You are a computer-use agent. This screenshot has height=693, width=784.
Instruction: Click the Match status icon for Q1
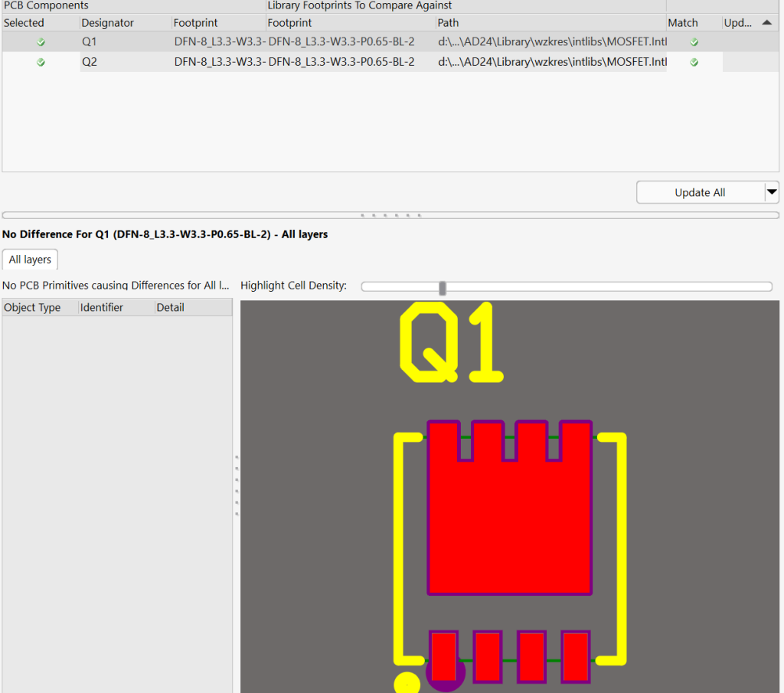(694, 42)
